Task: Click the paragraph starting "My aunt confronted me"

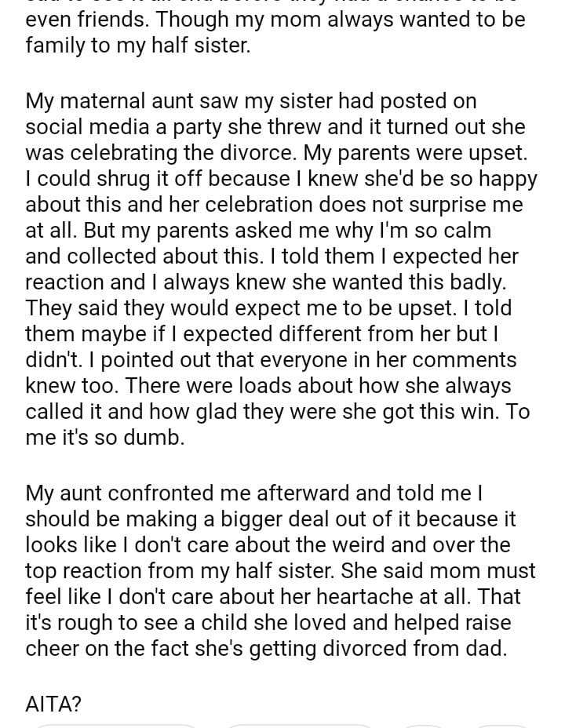Action: click(275, 570)
